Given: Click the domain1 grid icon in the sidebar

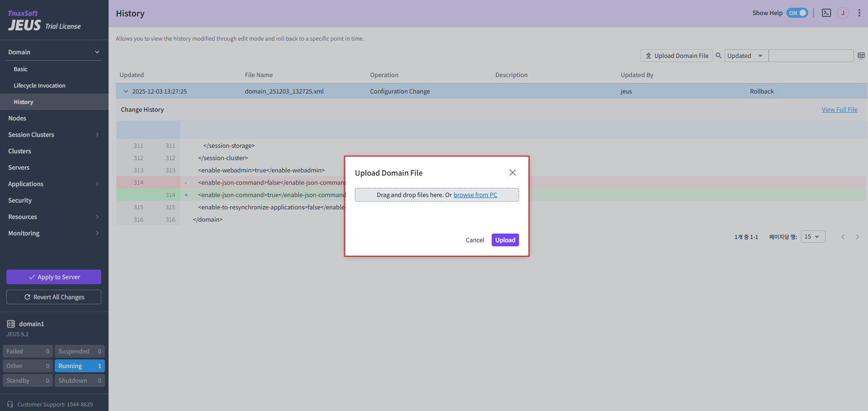Looking at the screenshot, I should click(x=11, y=323).
